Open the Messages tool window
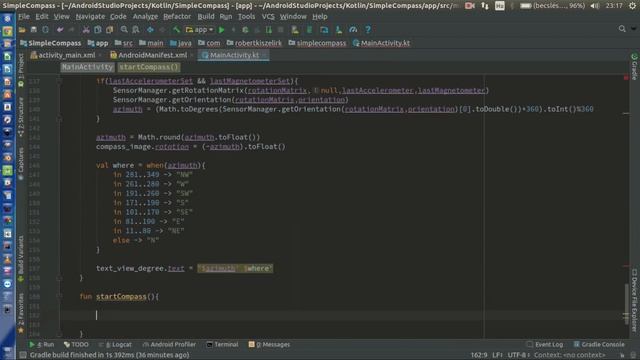This screenshot has height=360, width=640. [269, 344]
